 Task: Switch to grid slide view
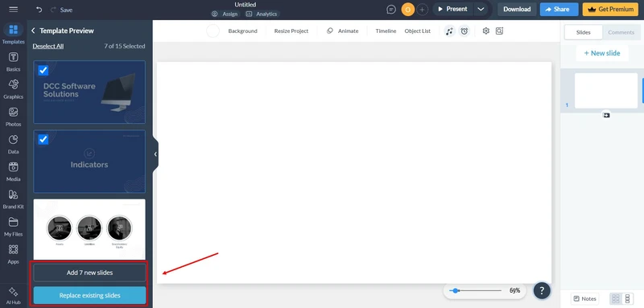pos(615,298)
